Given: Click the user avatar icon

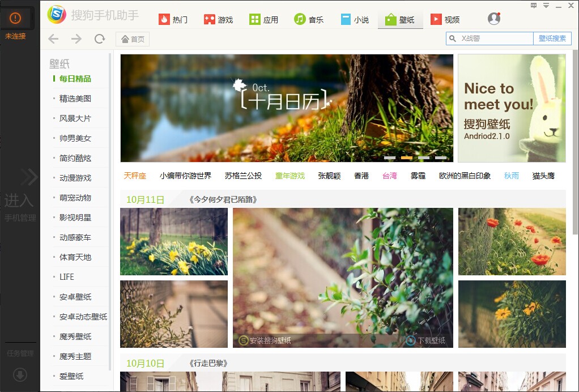Looking at the screenshot, I should [493, 18].
